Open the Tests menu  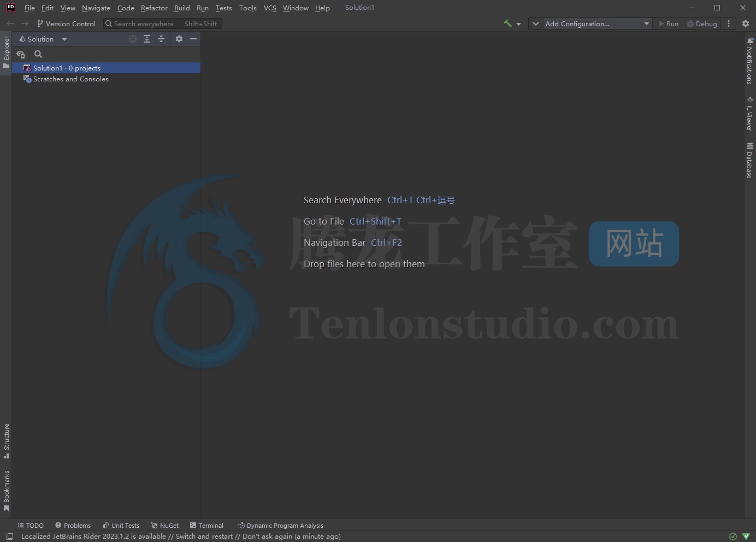pyautogui.click(x=223, y=8)
